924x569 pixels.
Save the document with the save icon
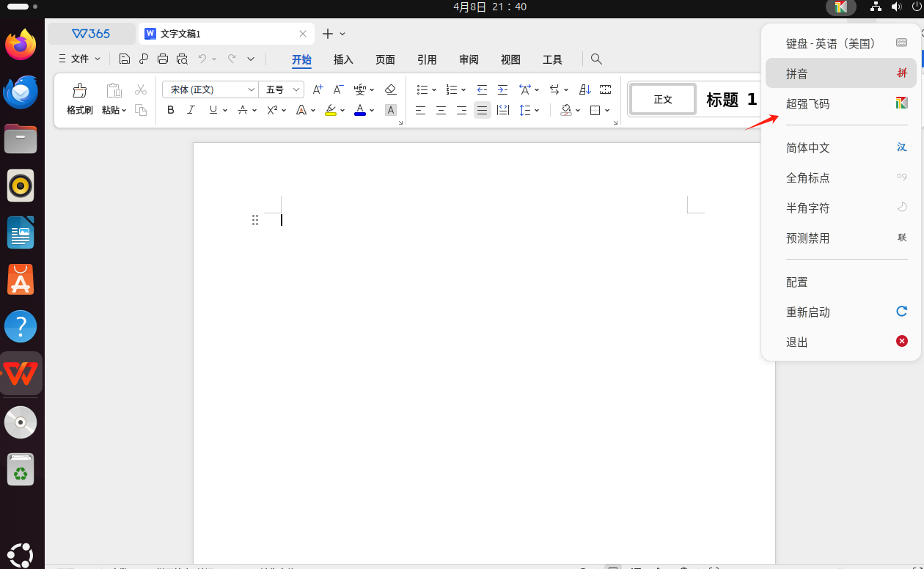pyautogui.click(x=125, y=59)
